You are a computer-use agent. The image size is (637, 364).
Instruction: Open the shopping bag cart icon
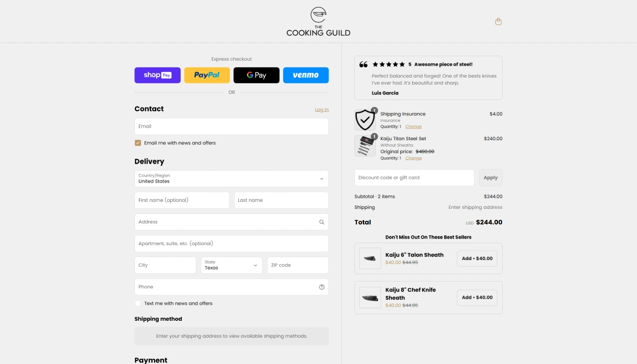(498, 21)
